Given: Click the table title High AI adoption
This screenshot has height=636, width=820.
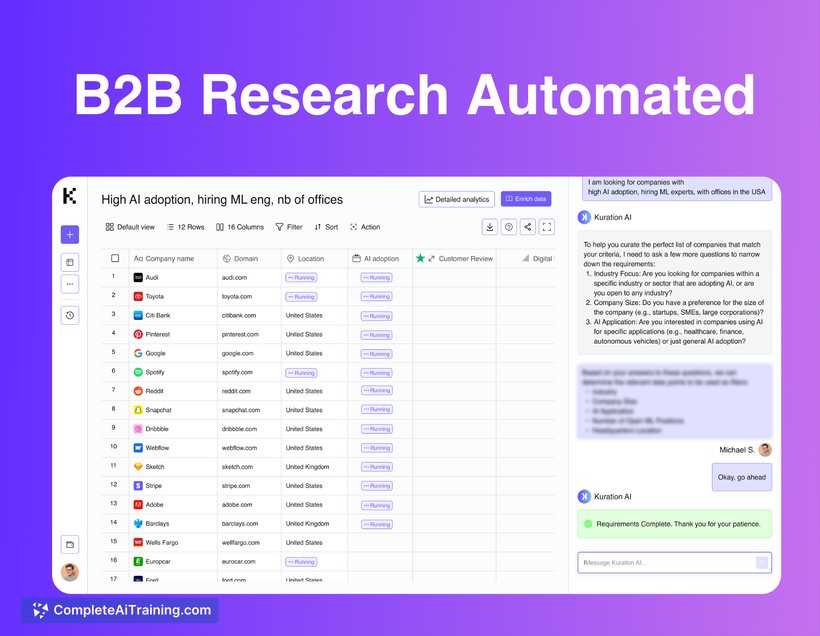Looking at the screenshot, I should [222, 199].
